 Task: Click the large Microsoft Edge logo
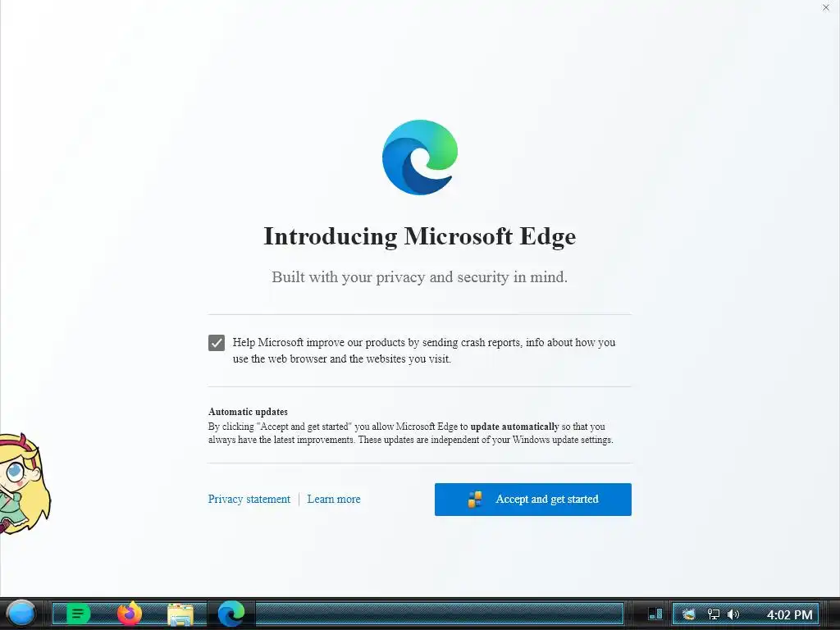pyautogui.click(x=420, y=157)
